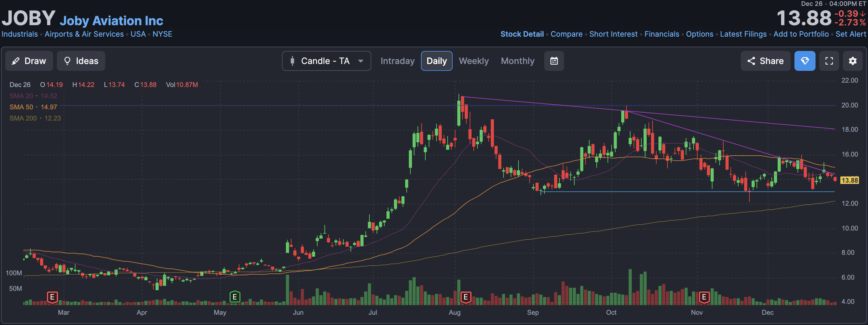Screen dimensions: 868x325
Task: Click the lightbulb icon in Ideas button
Action: tap(67, 61)
